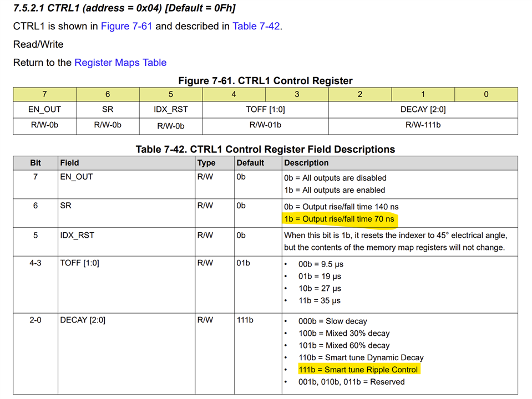Open the Figure 7-61 link

[126, 26]
